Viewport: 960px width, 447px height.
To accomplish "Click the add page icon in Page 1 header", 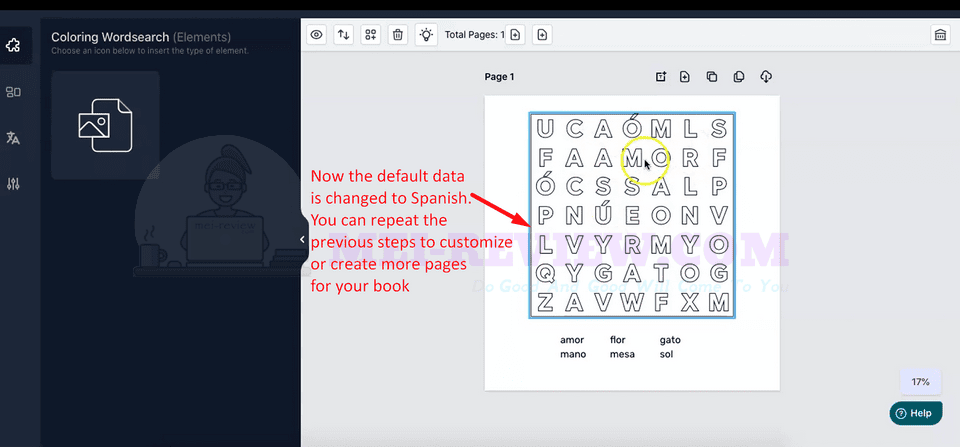I will tap(684, 77).
